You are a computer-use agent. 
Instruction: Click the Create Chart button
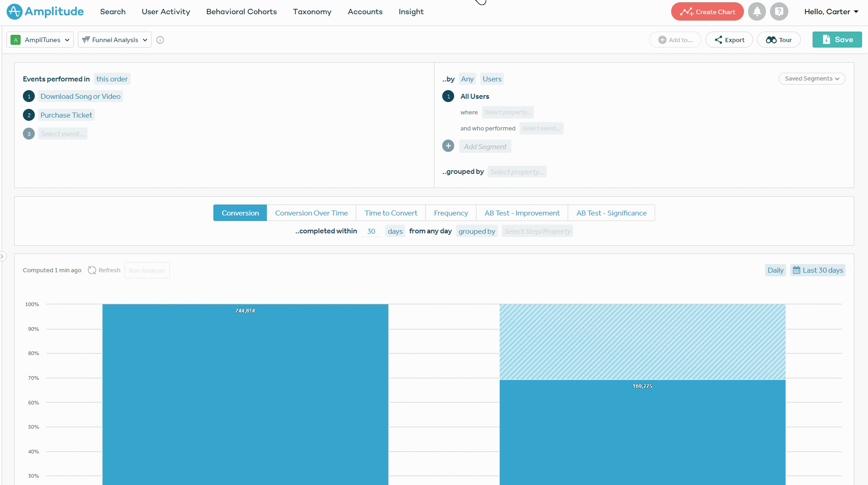pyautogui.click(x=707, y=12)
